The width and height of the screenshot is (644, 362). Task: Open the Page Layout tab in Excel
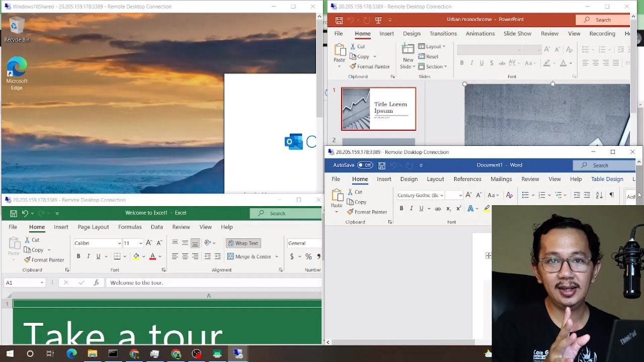point(93,227)
